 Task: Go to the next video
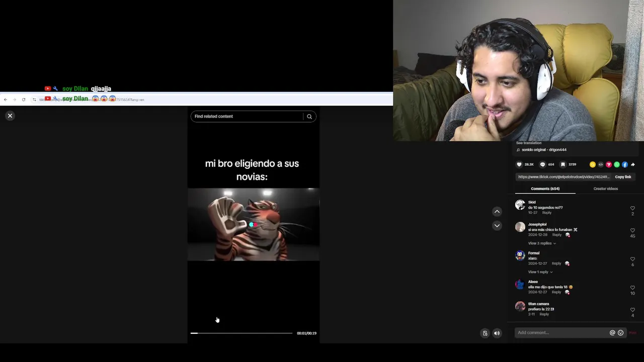497,226
